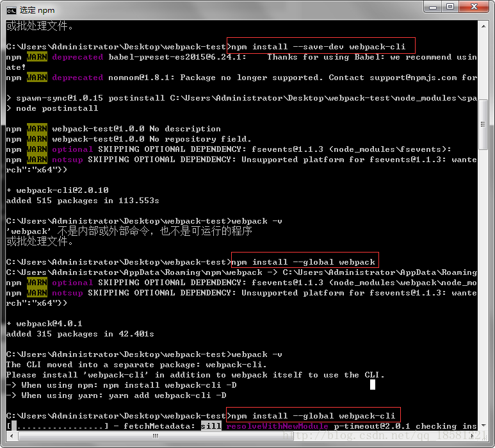
Task: Click the horizontal scrollbar right arrow
Action: coord(473,436)
